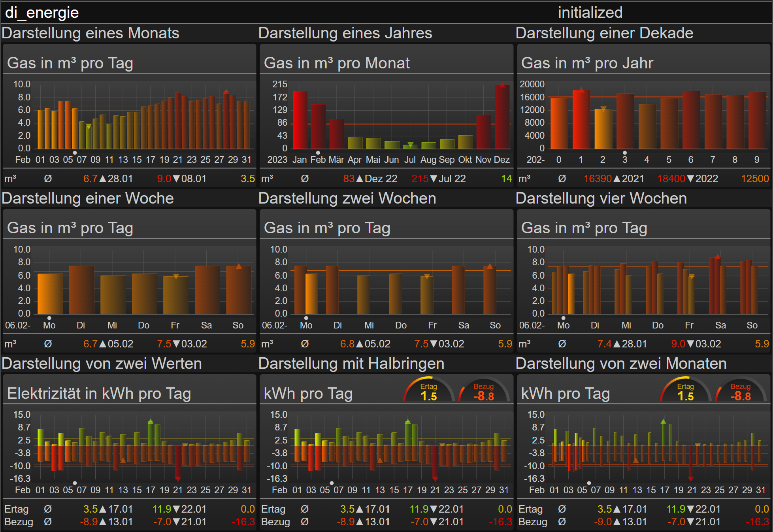
Task: Click the 'di_energie' header label
Action: tap(42, 13)
